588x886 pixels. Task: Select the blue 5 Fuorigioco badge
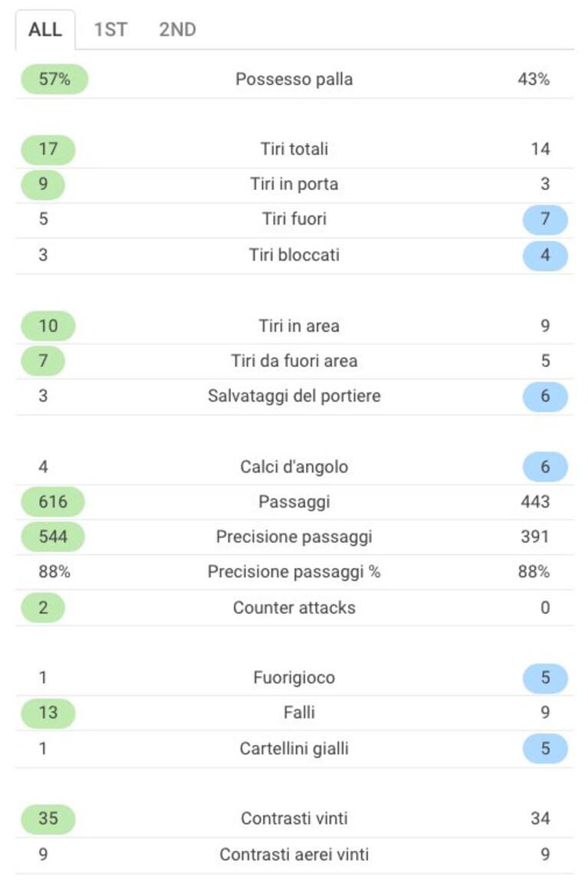pyautogui.click(x=545, y=678)
